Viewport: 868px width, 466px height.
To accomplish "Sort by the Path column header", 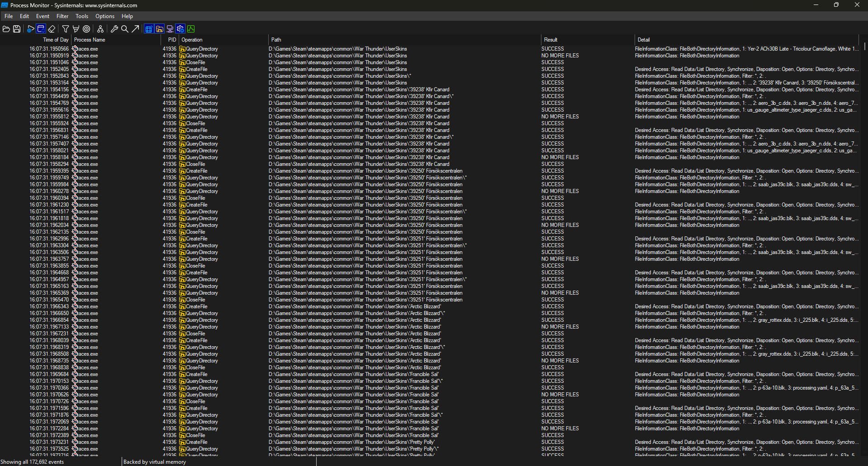I will tap(404, 40).
